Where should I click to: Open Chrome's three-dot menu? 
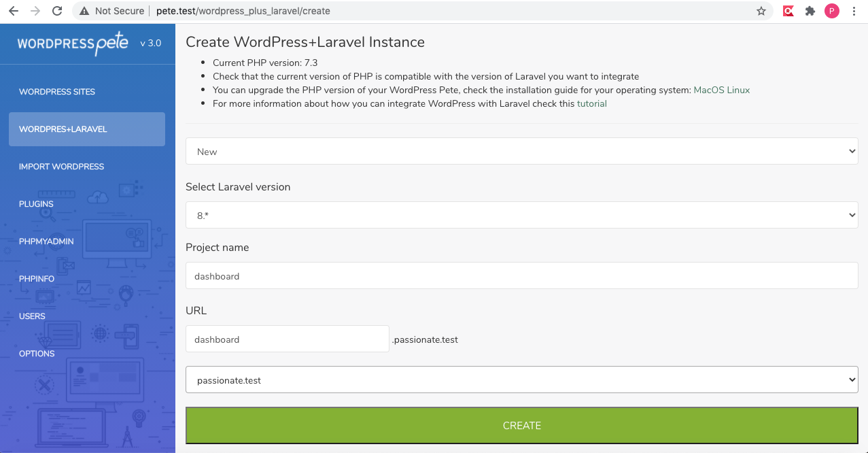coord(854,11)
